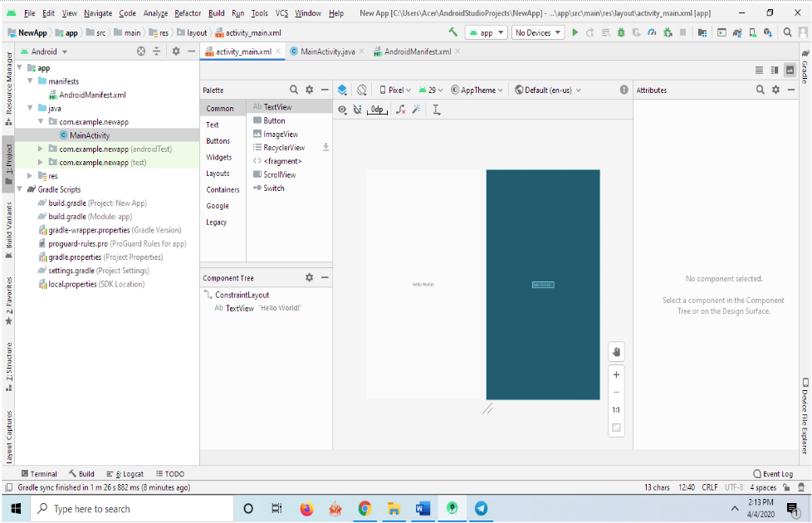Click the Run app play button
The height and width of the screenshot is (523, 812).
(x=575, y=32)
